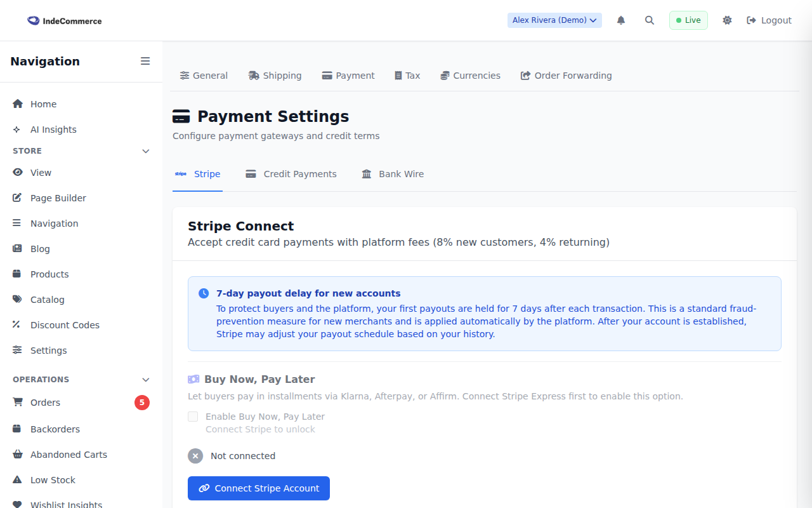The width and height of the screenshot is (812, 508).
Task: Switch to the Shipping tab
Action: 275,75
